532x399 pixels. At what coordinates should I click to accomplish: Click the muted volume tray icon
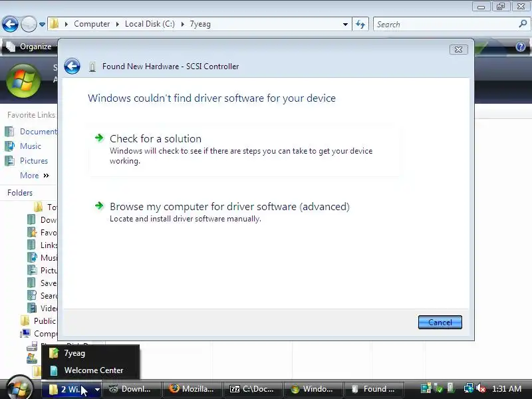481,388
